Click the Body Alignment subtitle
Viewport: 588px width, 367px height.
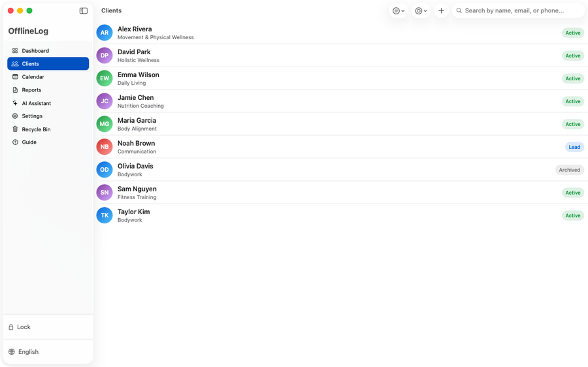pos(137,129)
